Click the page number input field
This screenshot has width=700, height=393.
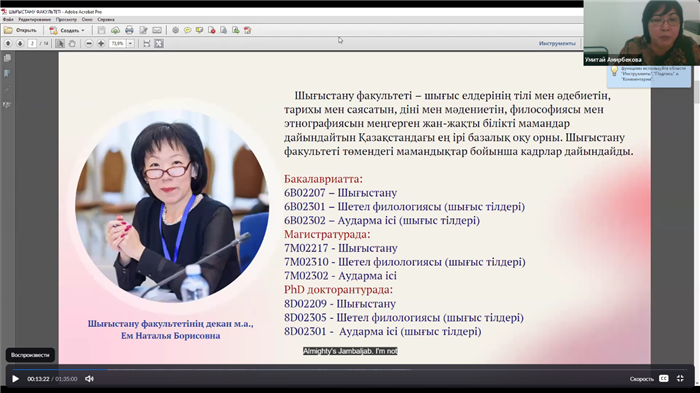32,43
